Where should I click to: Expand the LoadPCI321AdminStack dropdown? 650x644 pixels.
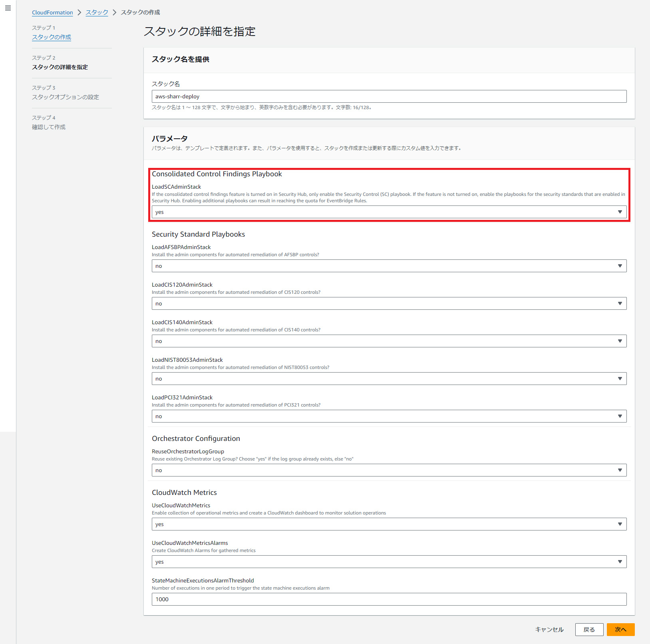click(x=389, y=416)
